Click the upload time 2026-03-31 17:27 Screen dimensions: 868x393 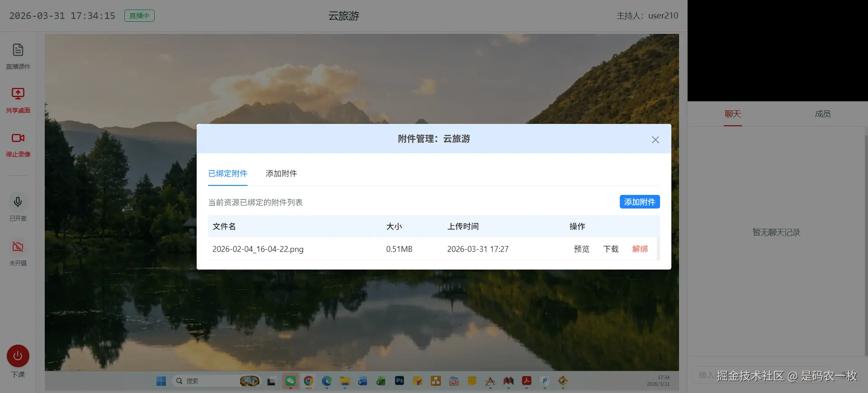pyautogui.click(x=478, y=249)
